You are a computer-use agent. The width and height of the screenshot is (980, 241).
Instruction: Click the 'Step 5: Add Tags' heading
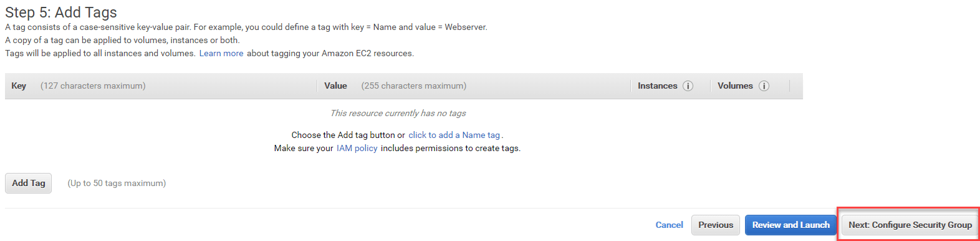[61, 12]
